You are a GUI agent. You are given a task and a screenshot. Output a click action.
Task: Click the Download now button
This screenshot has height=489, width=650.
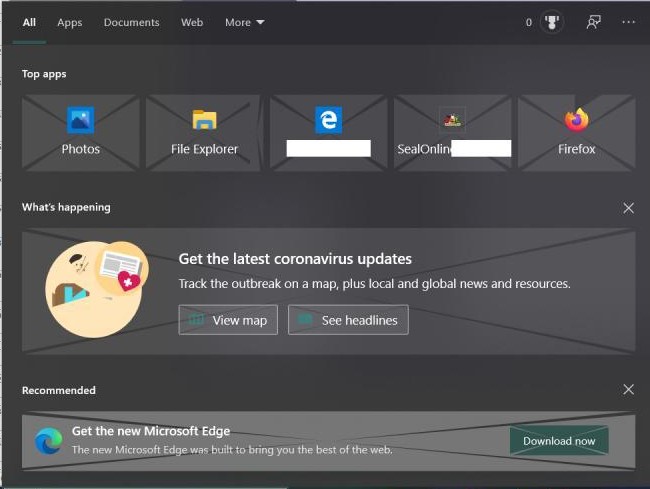click(559, 441)
